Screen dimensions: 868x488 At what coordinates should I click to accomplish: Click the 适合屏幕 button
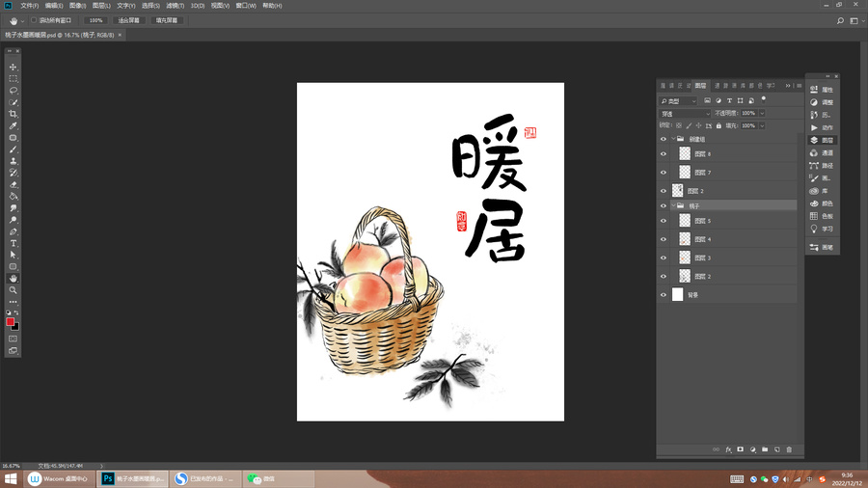pyautogui.click(x=129, y=20)
